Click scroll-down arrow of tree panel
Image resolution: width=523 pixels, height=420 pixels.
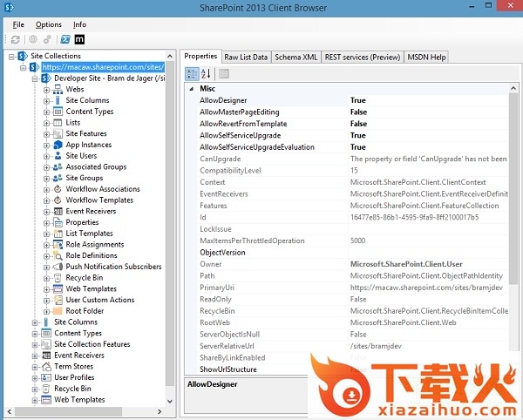click(x=170, y=401)
